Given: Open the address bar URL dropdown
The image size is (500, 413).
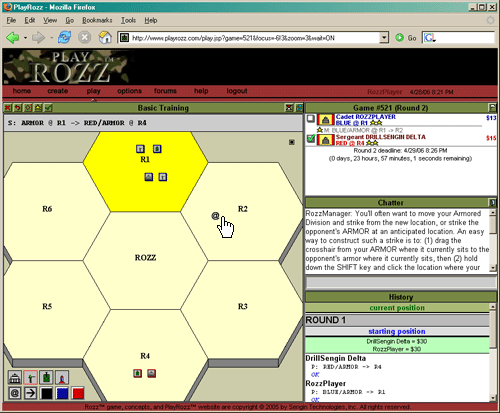Looking at the screenshot, I should [384, 38].
